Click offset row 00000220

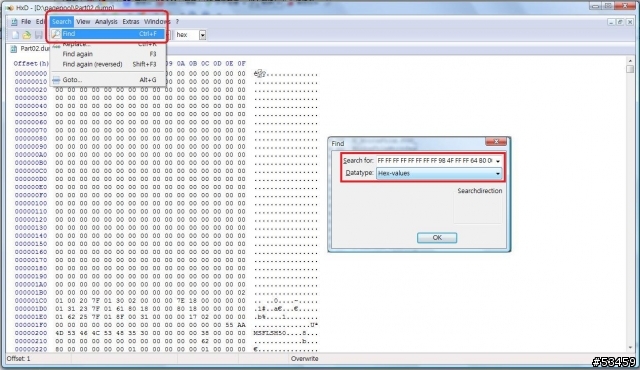coord(31,349)
